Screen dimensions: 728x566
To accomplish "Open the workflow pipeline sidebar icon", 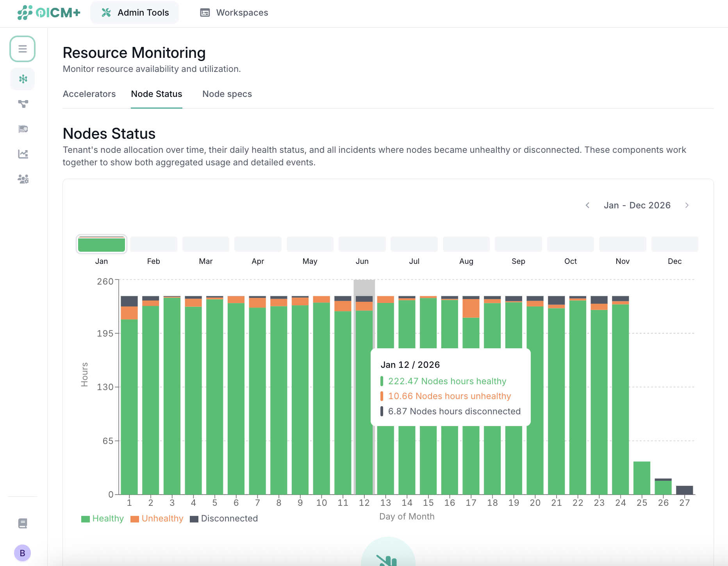I will [22, 104].
